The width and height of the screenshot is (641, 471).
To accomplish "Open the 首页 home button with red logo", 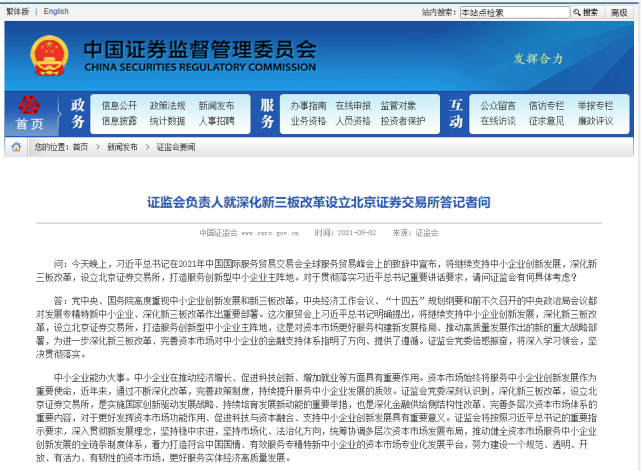I will pos(29,114).
